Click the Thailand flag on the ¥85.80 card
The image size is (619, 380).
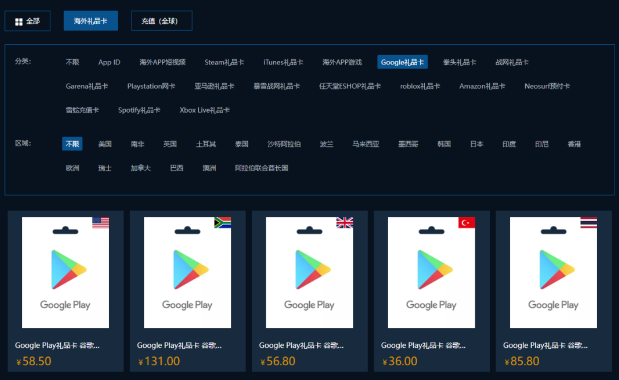(589, 223)
